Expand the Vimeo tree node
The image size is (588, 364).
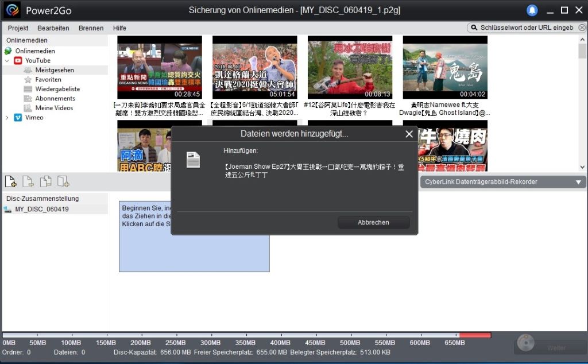coord(7,118)
